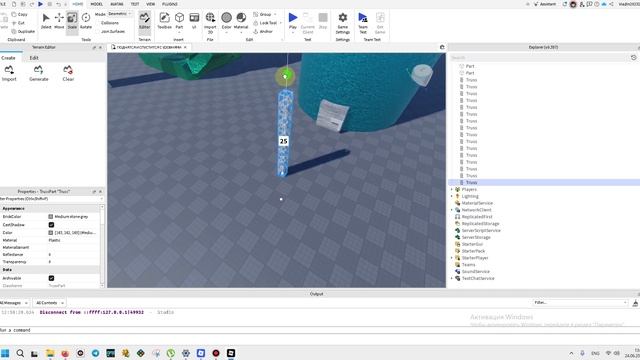640x360 pixels.
Task: Select the Select tool in Tools
Action: 46,21
